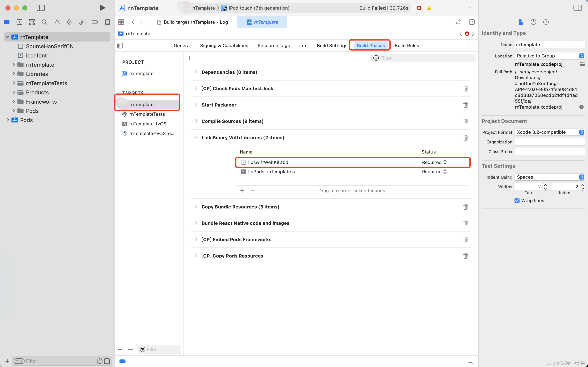This screenshot has height=367, width=588.
Task: Click the red build error indicator in toolbar
Action: tap(419, 8)
